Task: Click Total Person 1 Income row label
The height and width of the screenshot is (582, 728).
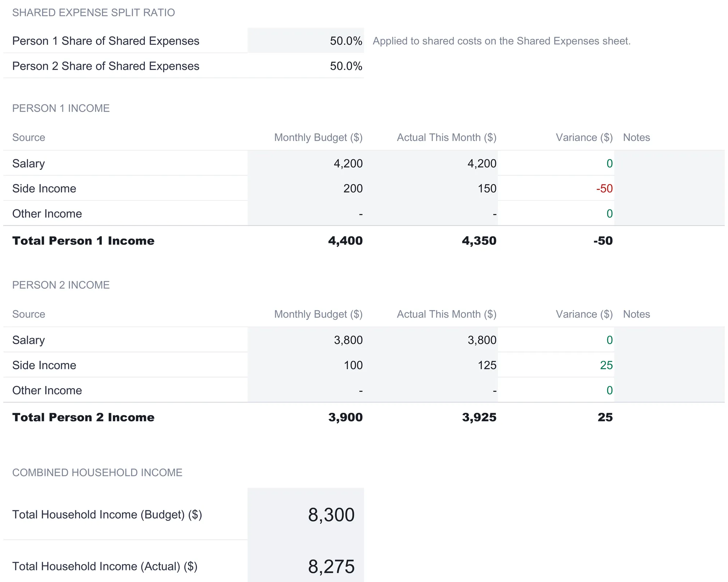Action: (x=83, y=240)
